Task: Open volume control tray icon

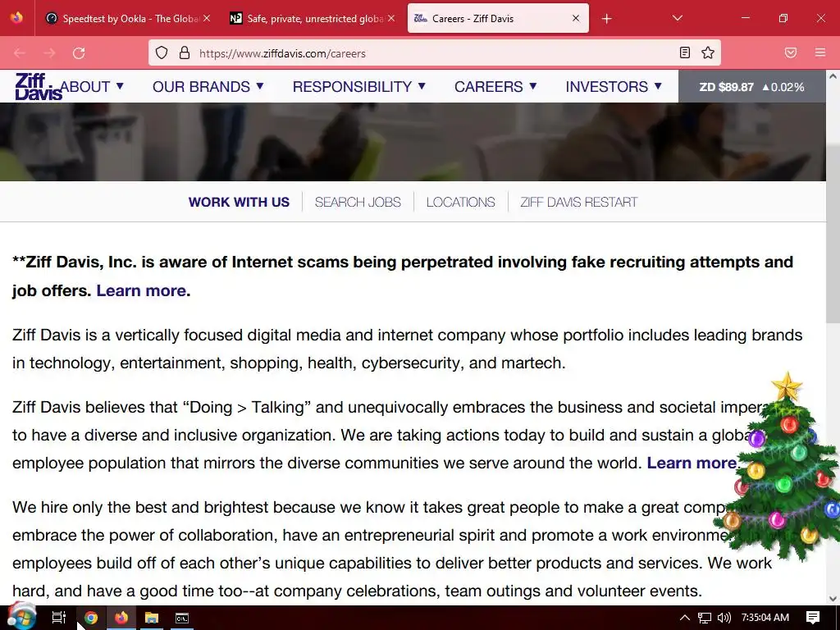Action: [x=724, y=618]
